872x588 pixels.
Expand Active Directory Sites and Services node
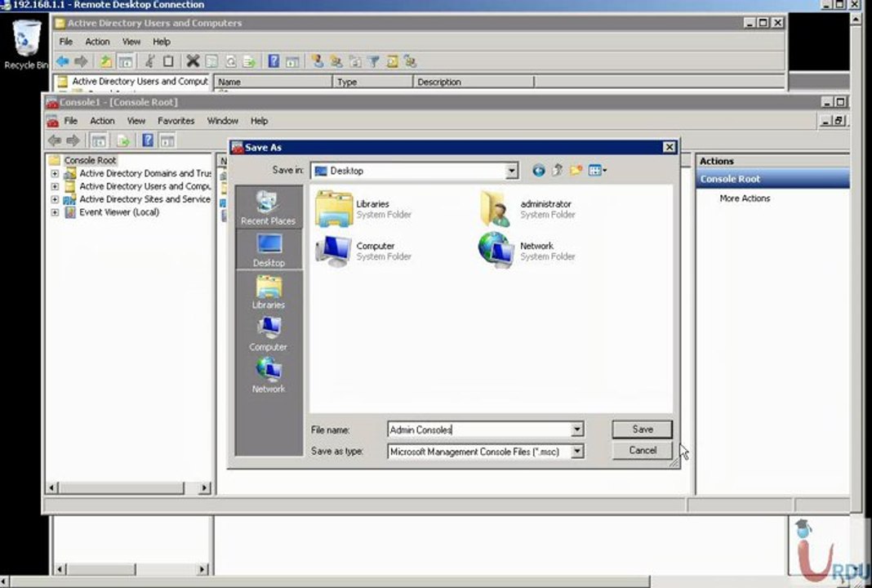[55, 199]
